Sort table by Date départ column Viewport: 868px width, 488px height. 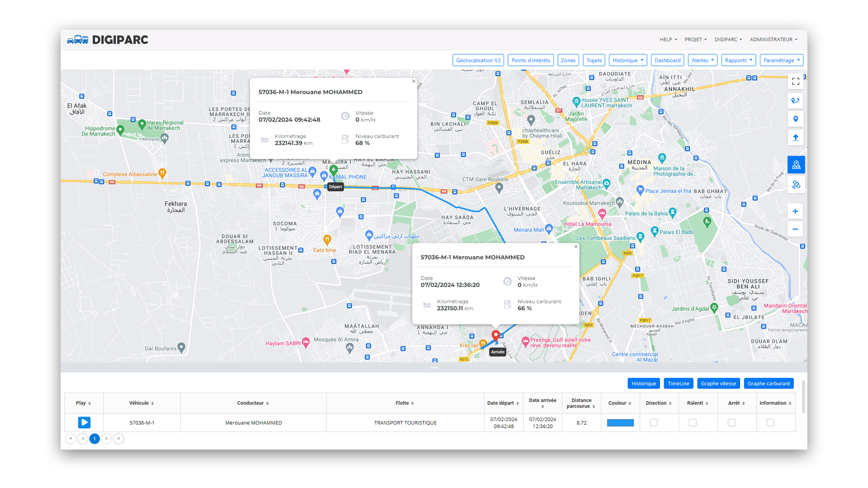coord(503,403)
